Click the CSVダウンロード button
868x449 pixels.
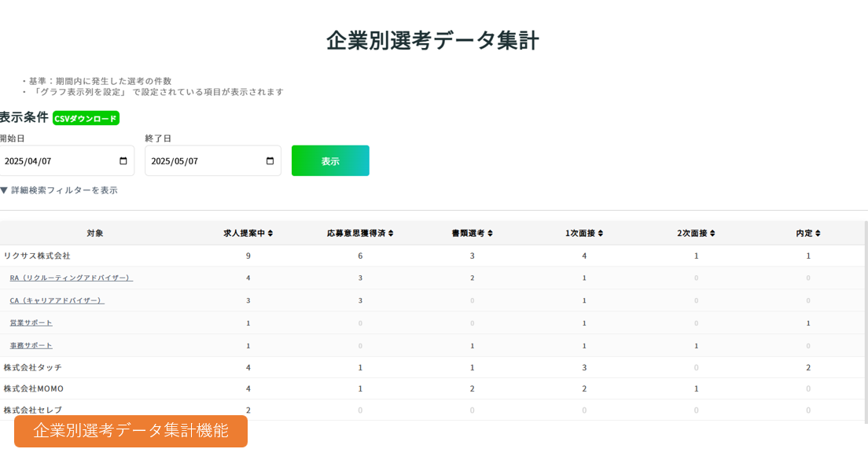point(86,119)
